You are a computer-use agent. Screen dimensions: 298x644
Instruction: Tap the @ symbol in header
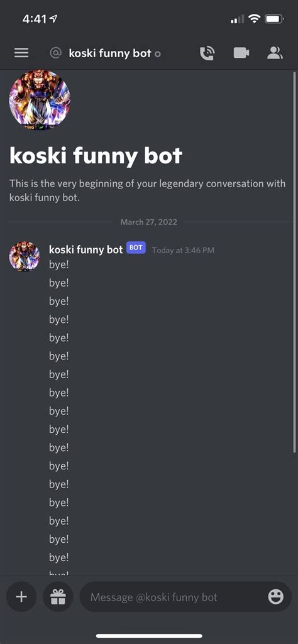(55, 53)
